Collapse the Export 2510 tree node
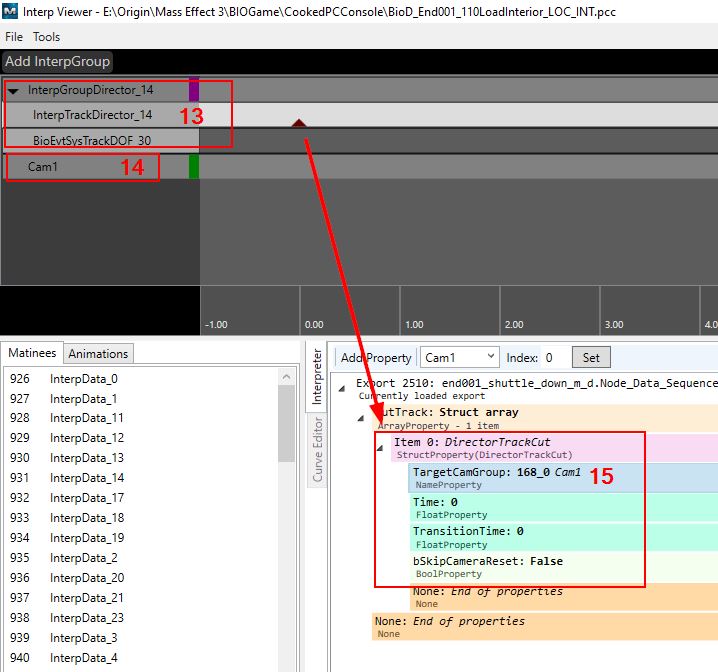The image size is (718, 672). click(x=342, y=389)
